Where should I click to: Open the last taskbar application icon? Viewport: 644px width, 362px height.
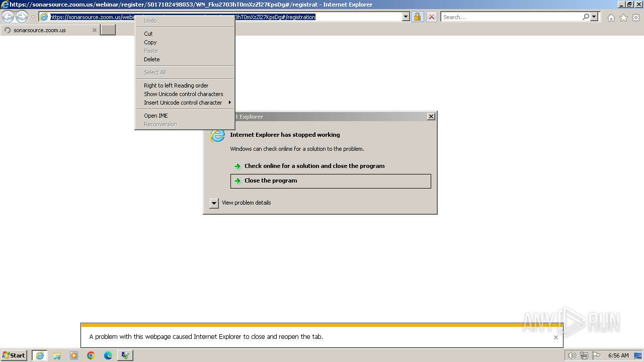click(125, 355)
